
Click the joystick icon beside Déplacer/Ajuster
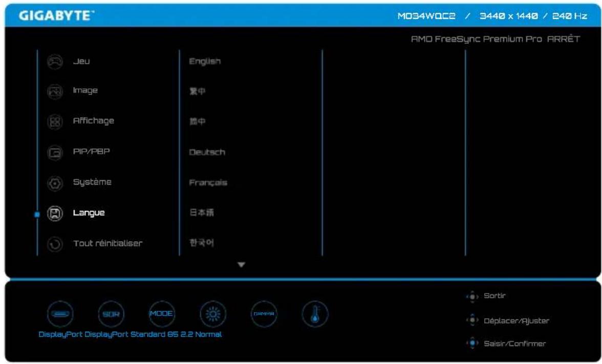472,320
